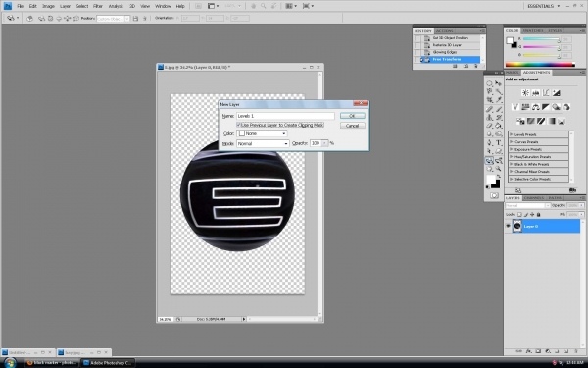
Task: Create new snapshot in History panel
Action: [x=465, y=66]
